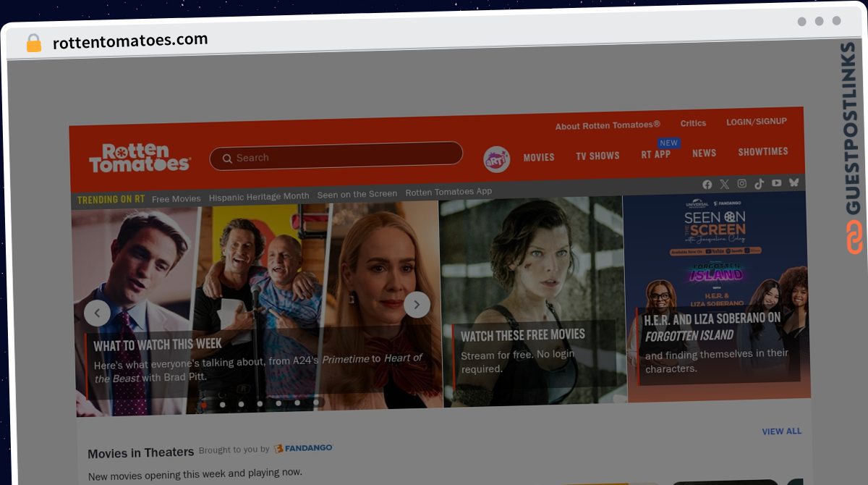Advance carousel with the next arrow

pyautogui.click(x=417, y=305)
